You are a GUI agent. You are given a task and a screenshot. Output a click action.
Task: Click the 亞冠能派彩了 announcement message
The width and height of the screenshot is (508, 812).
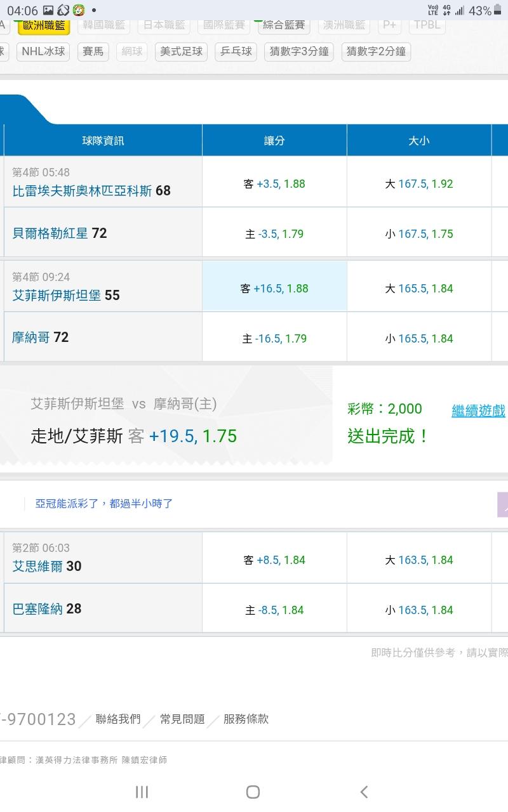coord(104,504)
